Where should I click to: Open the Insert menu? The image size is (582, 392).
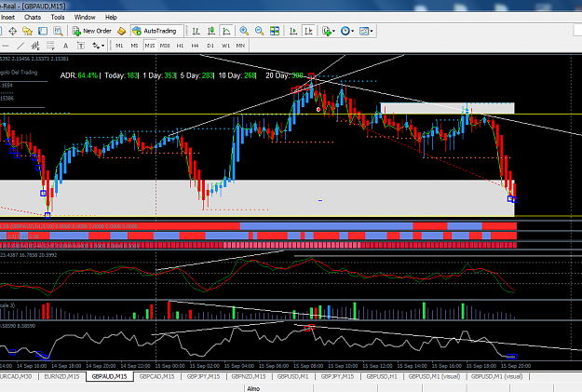7,17
